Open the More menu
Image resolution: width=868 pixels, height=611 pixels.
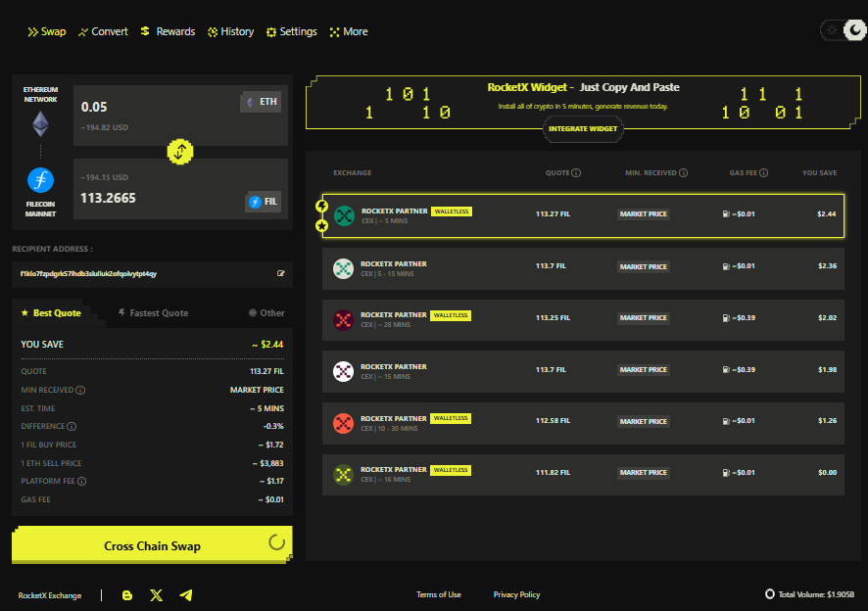(348, 30)
